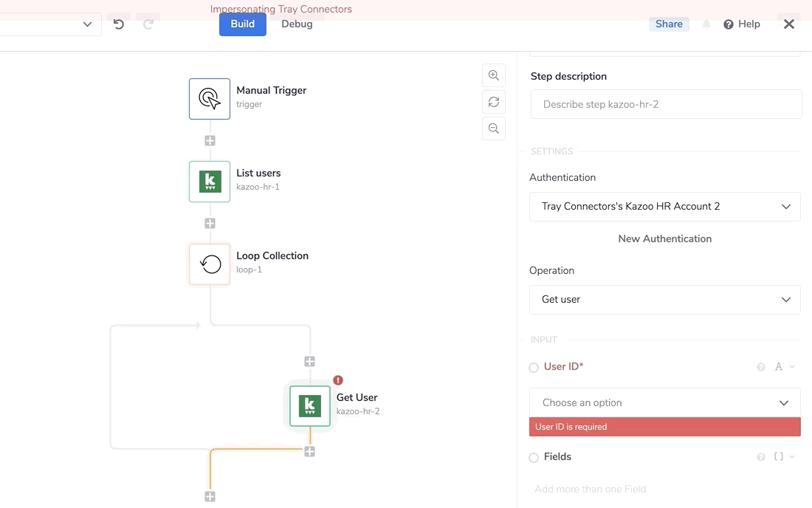This screenshot has width=812, height=508.
Task: Open the Authentication dropdown
Action: (664, 207)
